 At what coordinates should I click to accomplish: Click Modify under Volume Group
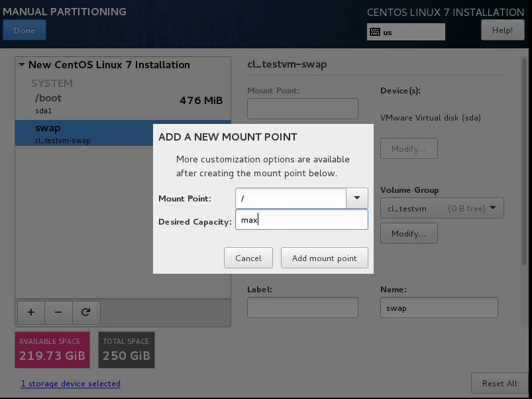click(x=409, y=233)
